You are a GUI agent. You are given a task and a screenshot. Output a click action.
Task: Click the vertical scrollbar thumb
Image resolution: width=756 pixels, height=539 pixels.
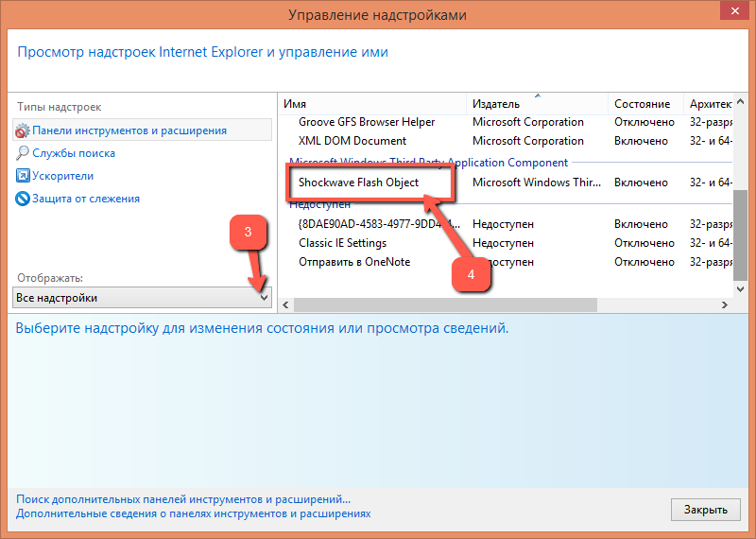pyautogui.click(x=741, y=235)
